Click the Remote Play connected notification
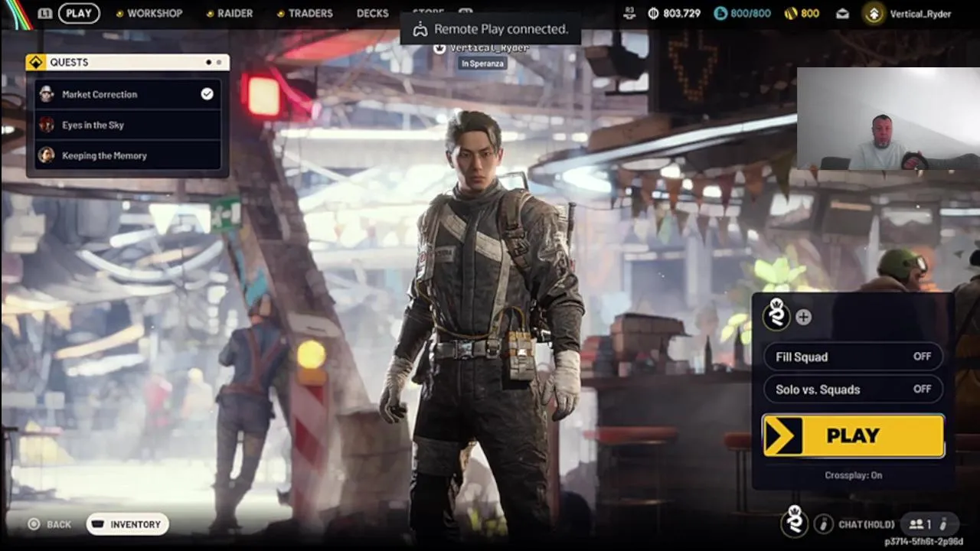The image size is (980, 551). tap(491, 29)
